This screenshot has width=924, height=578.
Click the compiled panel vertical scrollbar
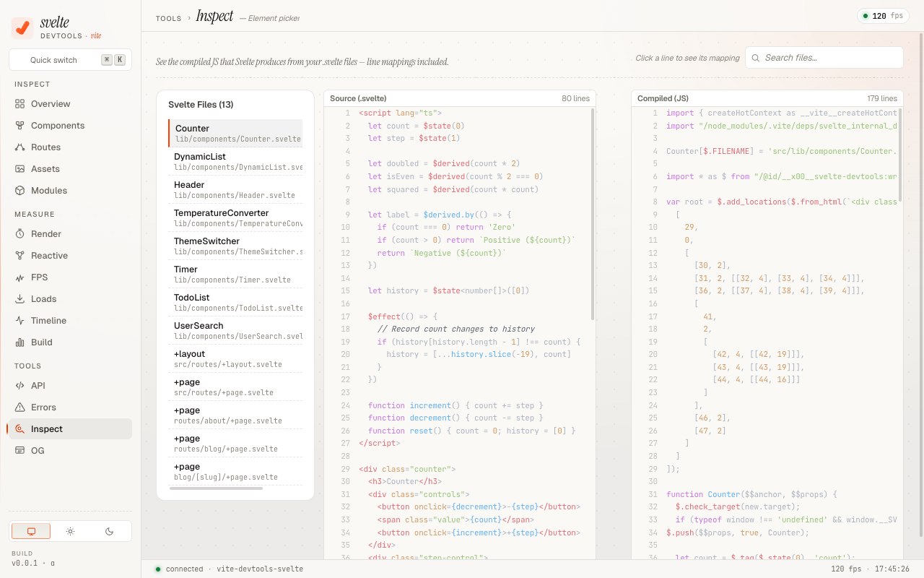(901, 156)
